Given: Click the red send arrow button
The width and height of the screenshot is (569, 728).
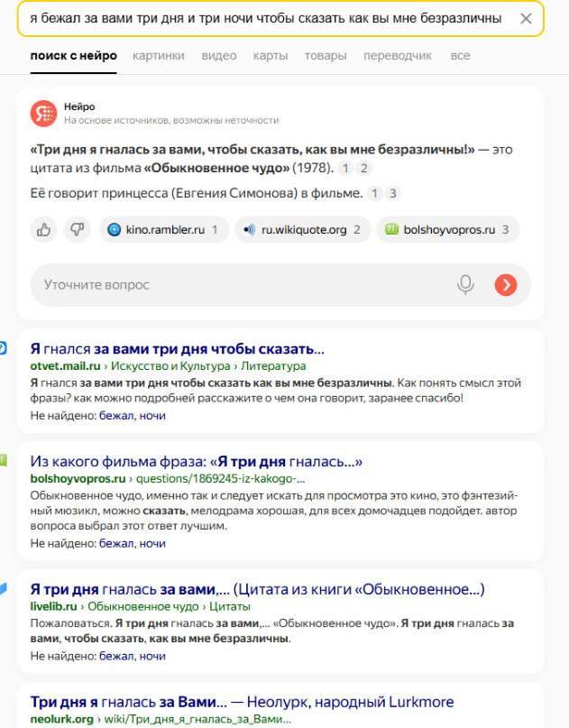Looking at the screenshot, I should coord(506,284).
